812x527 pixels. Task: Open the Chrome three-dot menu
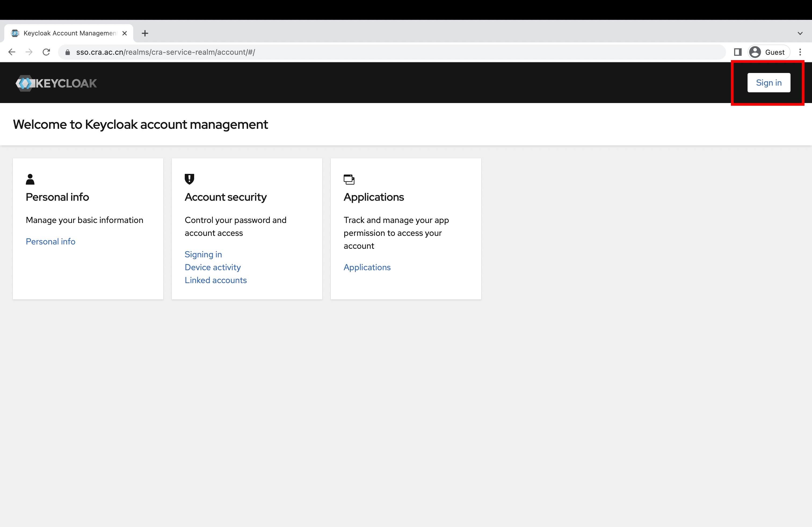tap(800, 52)
